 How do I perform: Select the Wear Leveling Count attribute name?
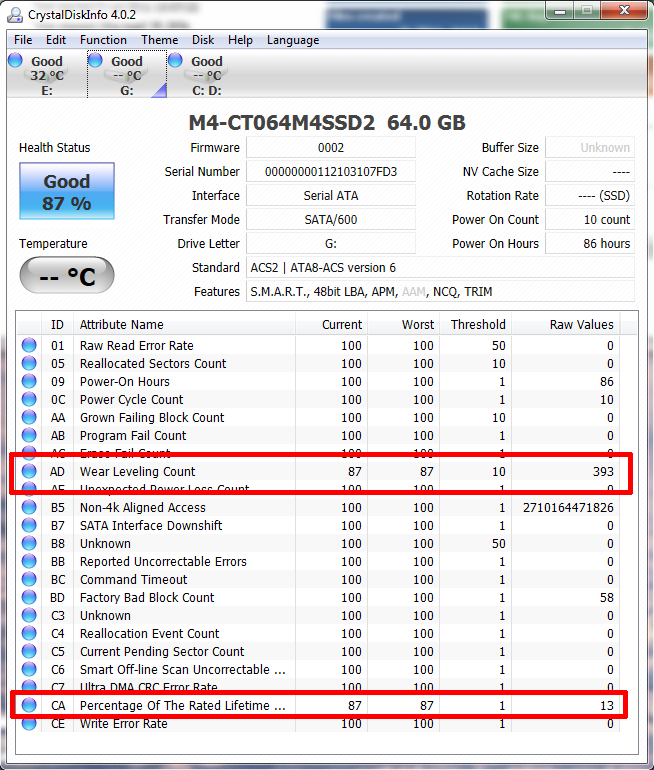[x=137, y=471]
